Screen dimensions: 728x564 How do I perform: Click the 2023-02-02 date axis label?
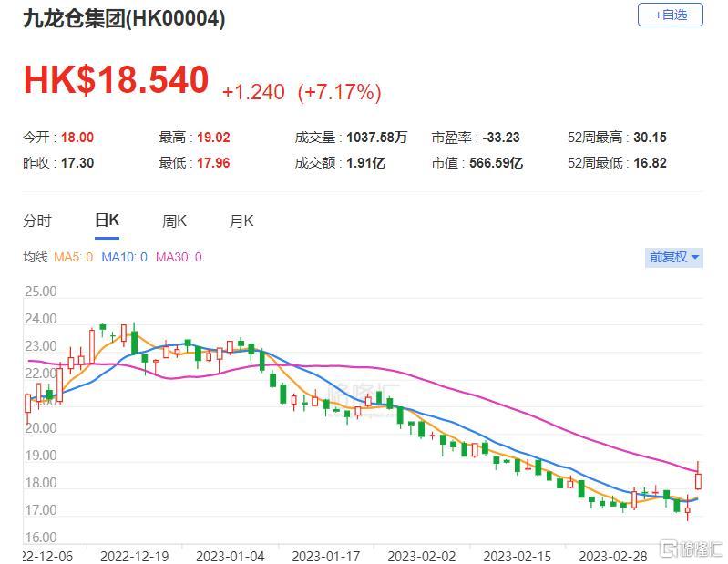[422, 556]
